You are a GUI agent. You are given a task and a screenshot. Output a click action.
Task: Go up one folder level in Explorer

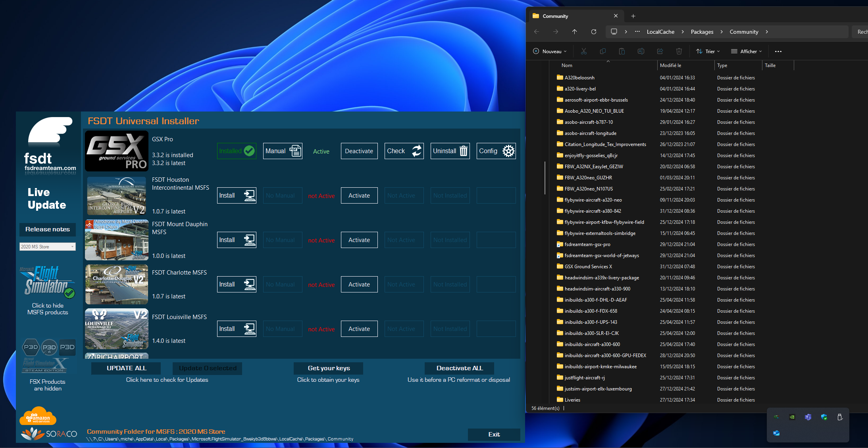tap(574, 32)
